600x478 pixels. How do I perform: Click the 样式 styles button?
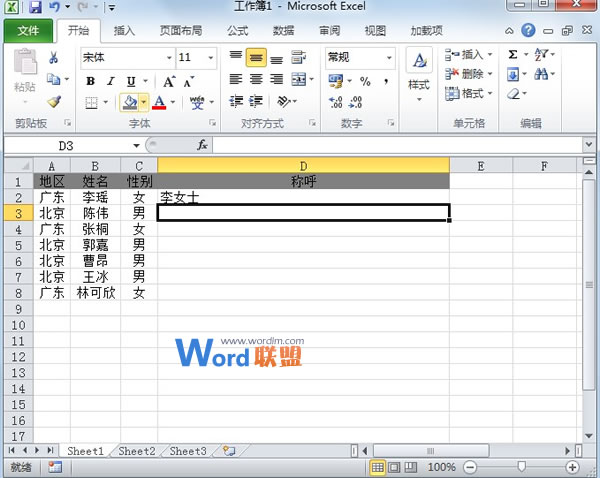[419, 70]
